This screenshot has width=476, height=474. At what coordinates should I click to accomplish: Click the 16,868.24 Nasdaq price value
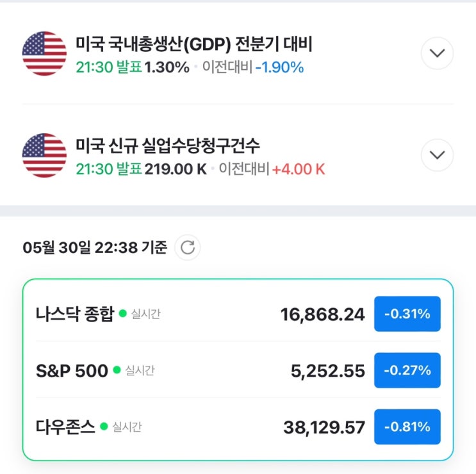click(x=322, y=314)
